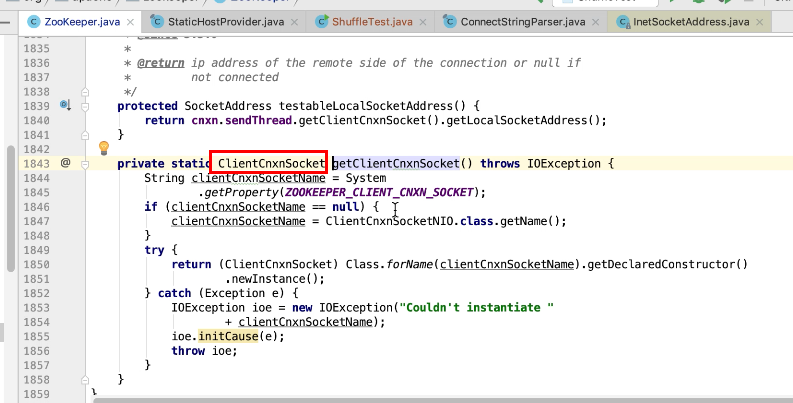Screen dimensions: 793x403
Task: Click the horizontal scrollbar below the editor
Action: coord(443,400)
